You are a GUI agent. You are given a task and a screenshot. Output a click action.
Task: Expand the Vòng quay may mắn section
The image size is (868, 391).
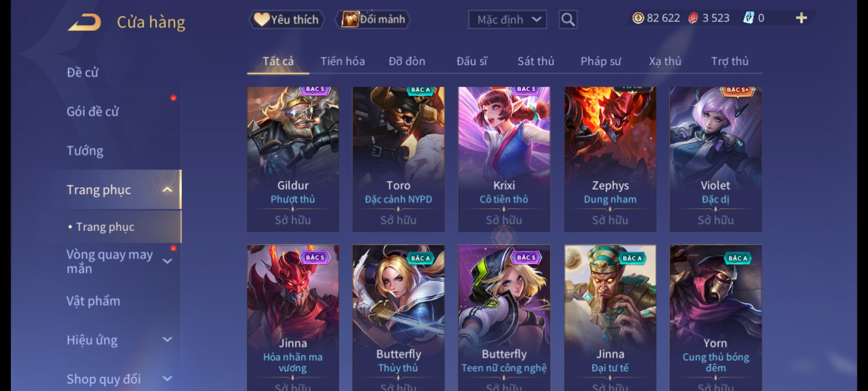click(167, 261)
